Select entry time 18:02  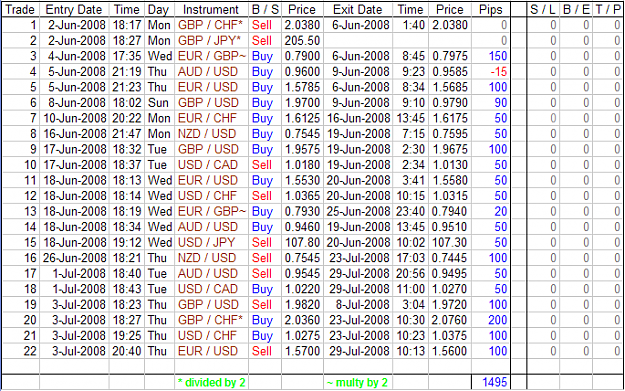pyautogui.click(x=127, y=103)
